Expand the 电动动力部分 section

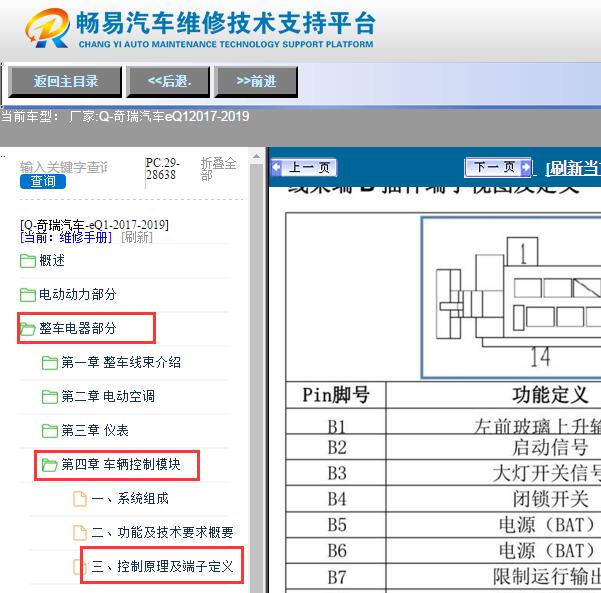click(x=77, y=295)
